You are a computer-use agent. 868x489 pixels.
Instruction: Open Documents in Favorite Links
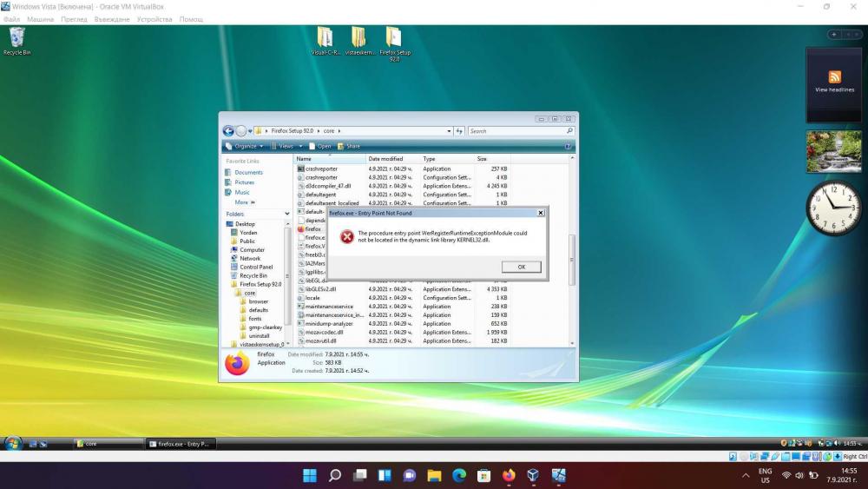(248, 172)
